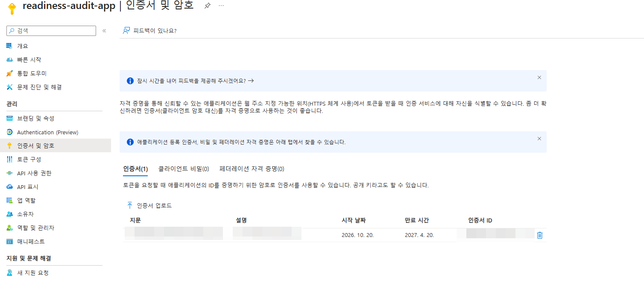Pin the readiness-audit-app page
This screenshot has width=644, height=293.
(x=207, y=6)
